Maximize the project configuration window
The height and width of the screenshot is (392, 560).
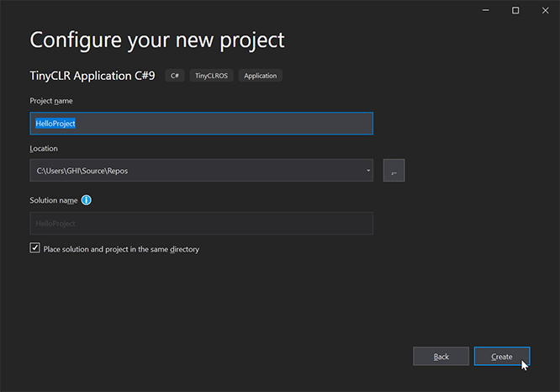click(x=515, y=10)
